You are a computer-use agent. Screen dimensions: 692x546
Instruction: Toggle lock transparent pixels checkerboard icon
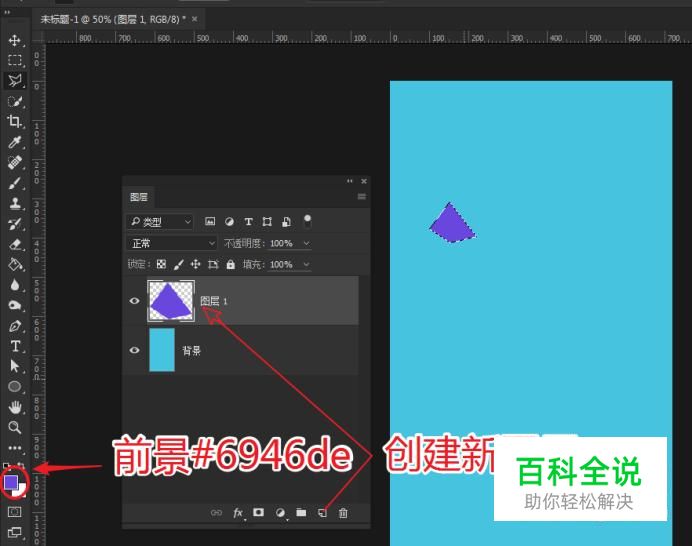pyautogui.click(x=161, y=265)
